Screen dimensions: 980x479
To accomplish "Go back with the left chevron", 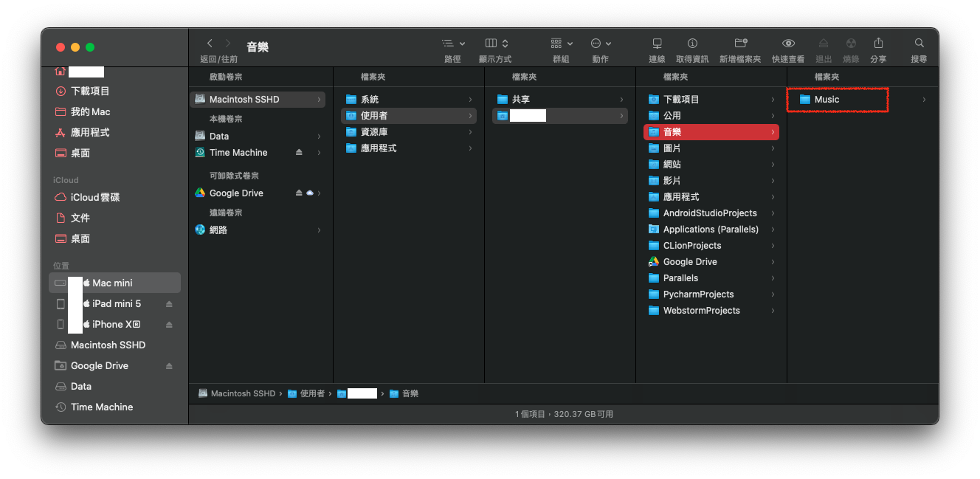I will click(210, 44).
